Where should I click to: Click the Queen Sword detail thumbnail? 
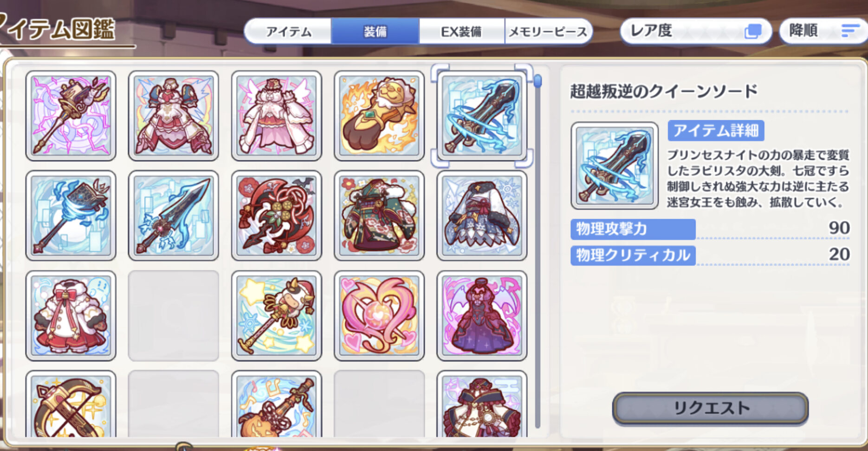point(615,166)
